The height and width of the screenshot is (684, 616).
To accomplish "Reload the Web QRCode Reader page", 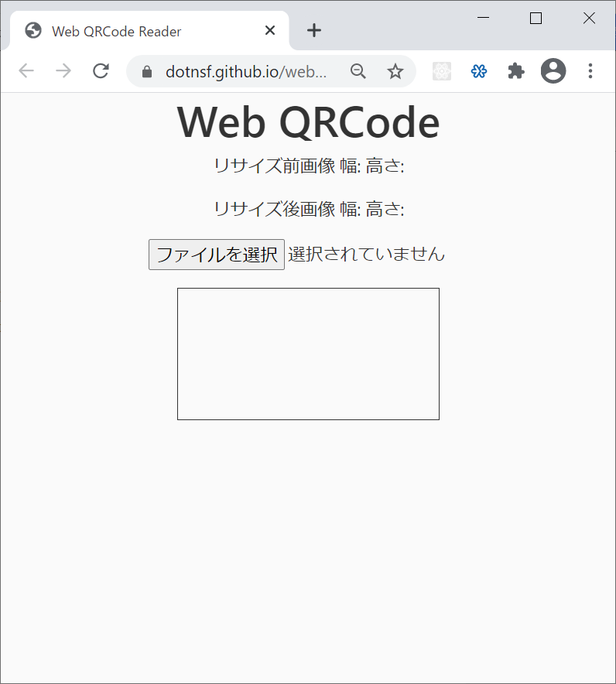I will point(101,70).
